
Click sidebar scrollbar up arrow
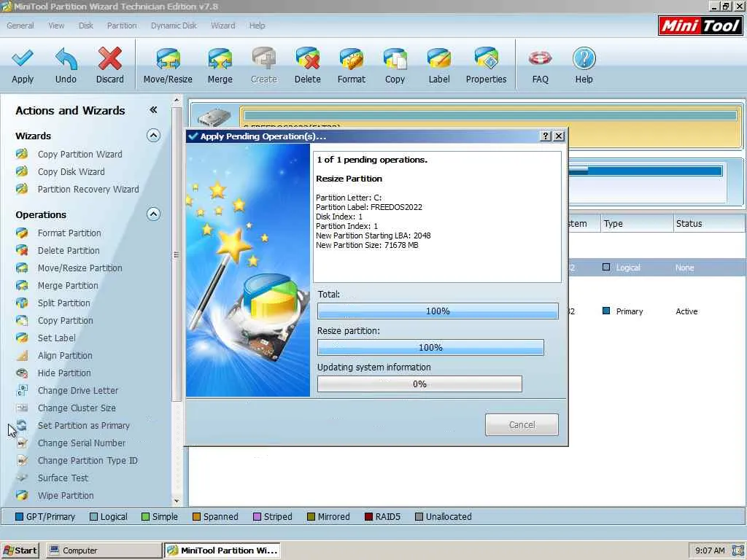tap(177, 100)
